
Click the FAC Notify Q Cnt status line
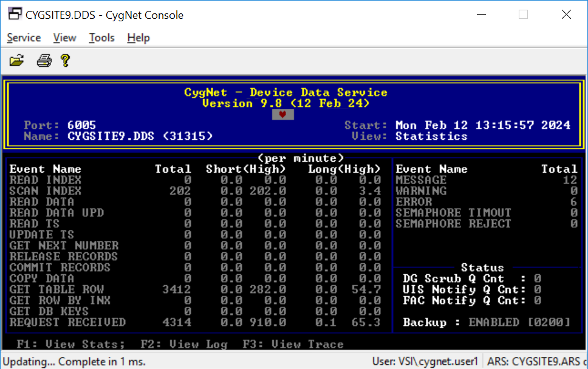pos(472,300)
